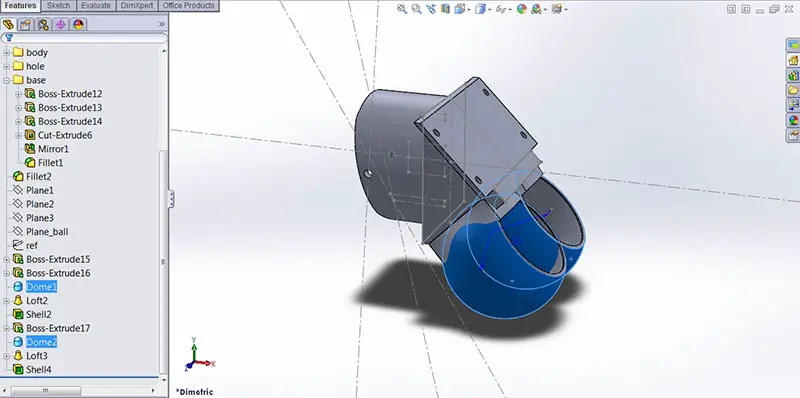The height and width of the screenshot is (398, 800).
Task: Click the feature tree filter field
Action: tap(84, 38)
